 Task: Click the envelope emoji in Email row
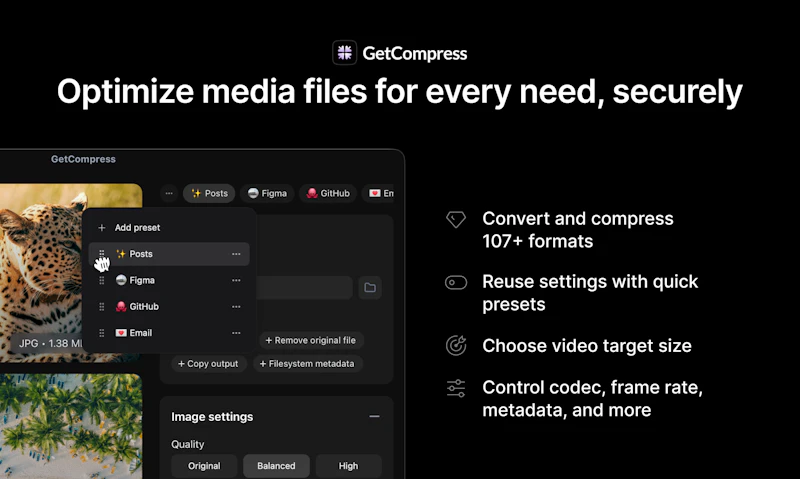121,333
